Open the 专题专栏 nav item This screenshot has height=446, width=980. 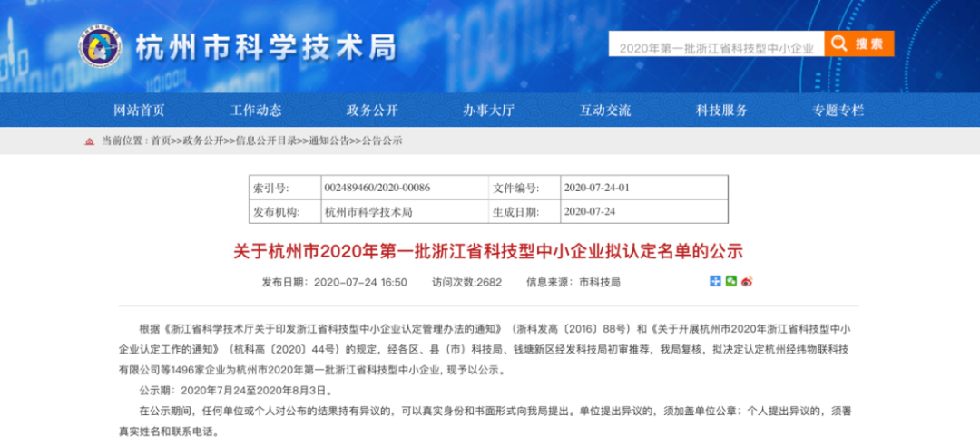click(838, 111)
